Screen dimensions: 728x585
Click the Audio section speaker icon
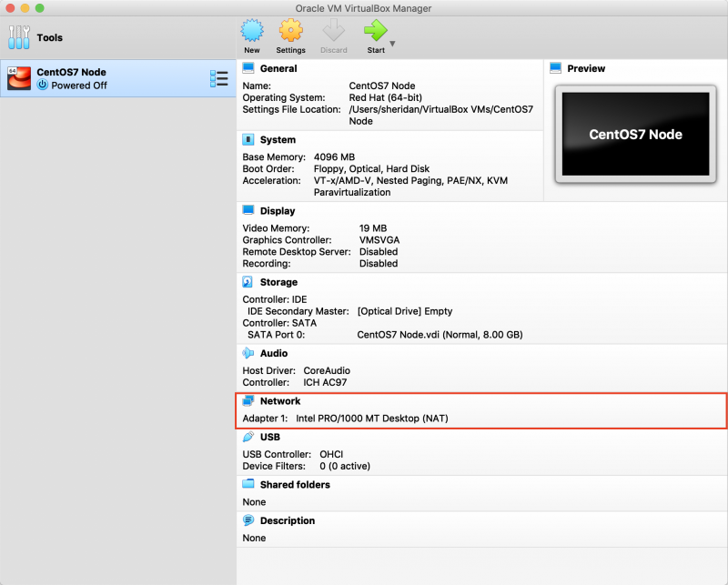(248, 353)
